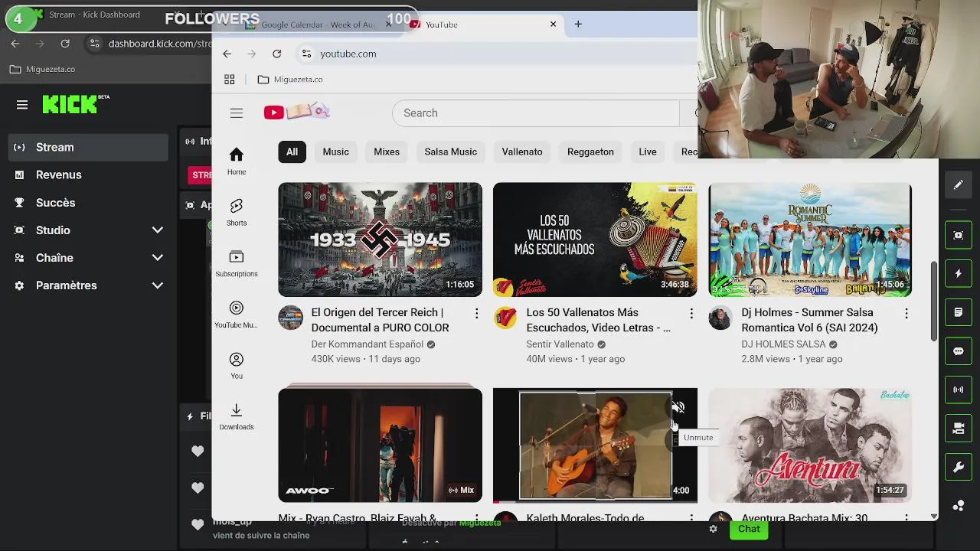This screenshot has height=551, width=980.
Task: Open El Origen del Tercer Reich video title
Action: (381, 320)
